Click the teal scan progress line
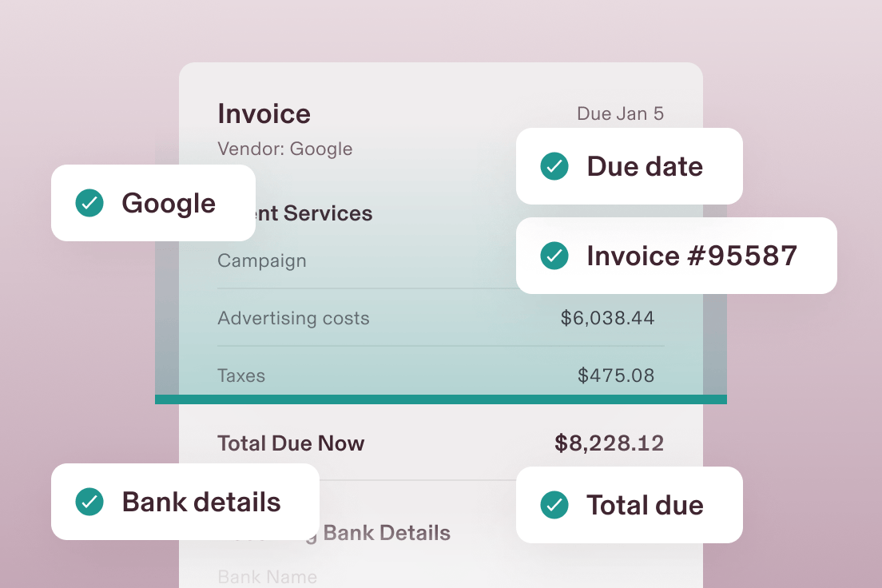The height and width of the screenshot is (588, 882). 440,399
